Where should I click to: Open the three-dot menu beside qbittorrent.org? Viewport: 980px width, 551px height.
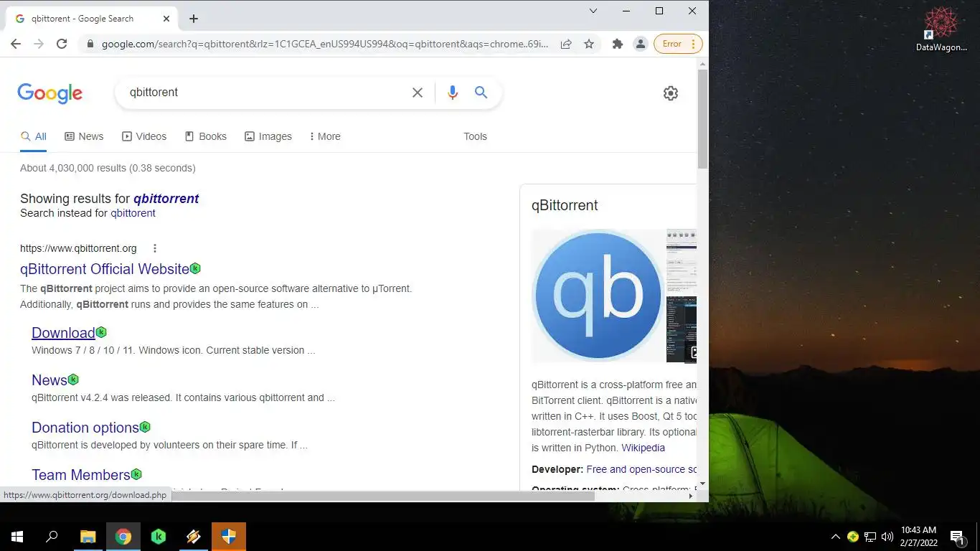[x=154, y=248]
